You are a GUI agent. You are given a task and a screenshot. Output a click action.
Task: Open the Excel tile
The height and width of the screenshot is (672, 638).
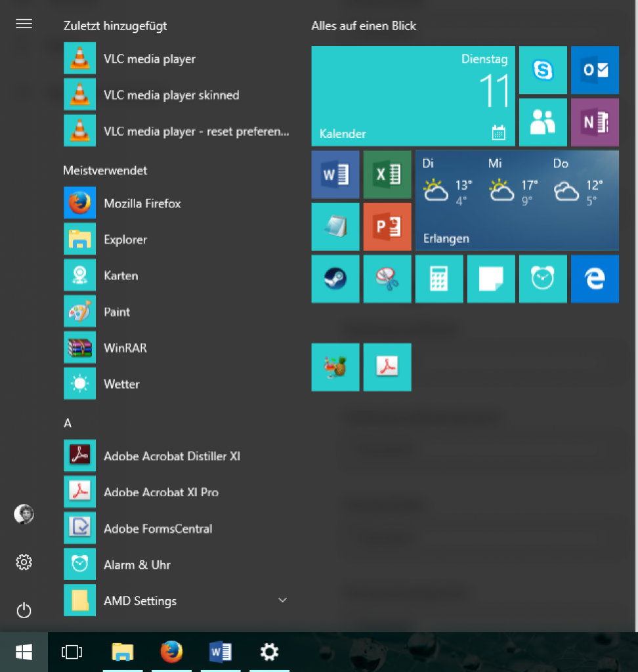click(x=387, y=175)
